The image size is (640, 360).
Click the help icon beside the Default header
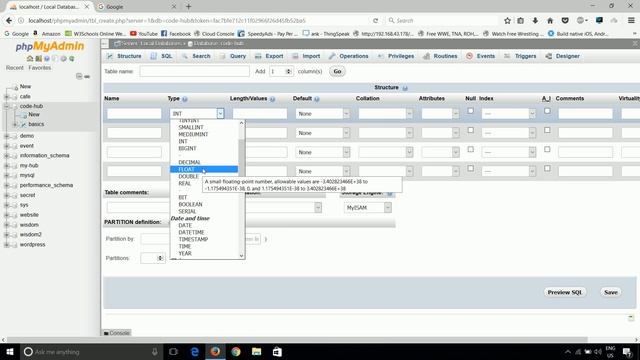[317, 99]
